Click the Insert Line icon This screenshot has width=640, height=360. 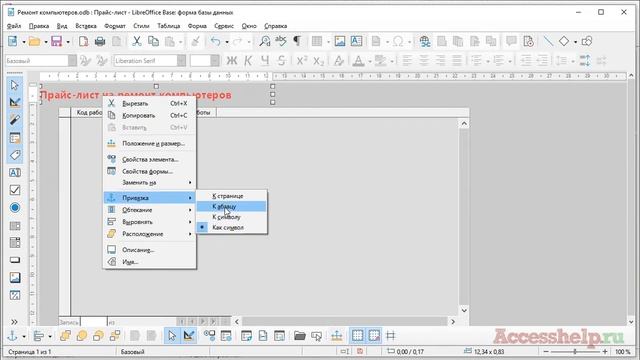(548, 41)
